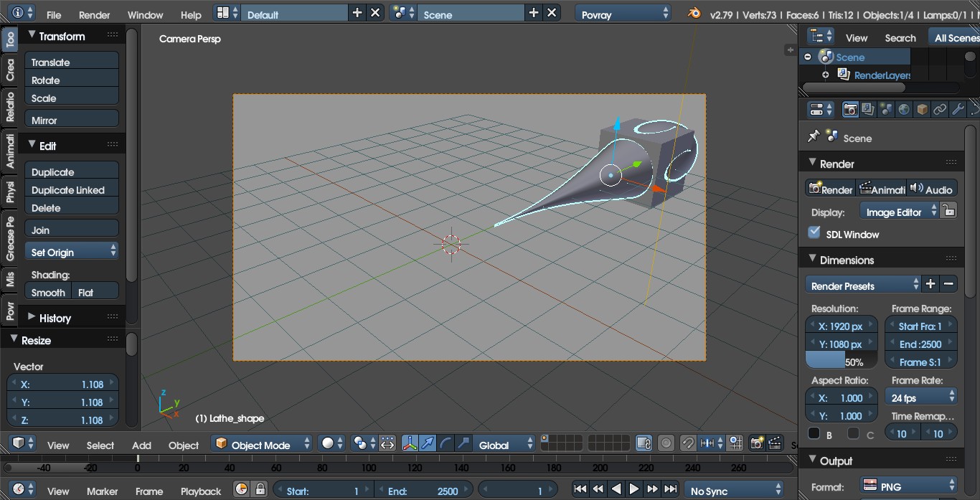Click the OpenGL render camera icon
The width and height of the screenshot is (980, 500).
(x=756, y=443)
